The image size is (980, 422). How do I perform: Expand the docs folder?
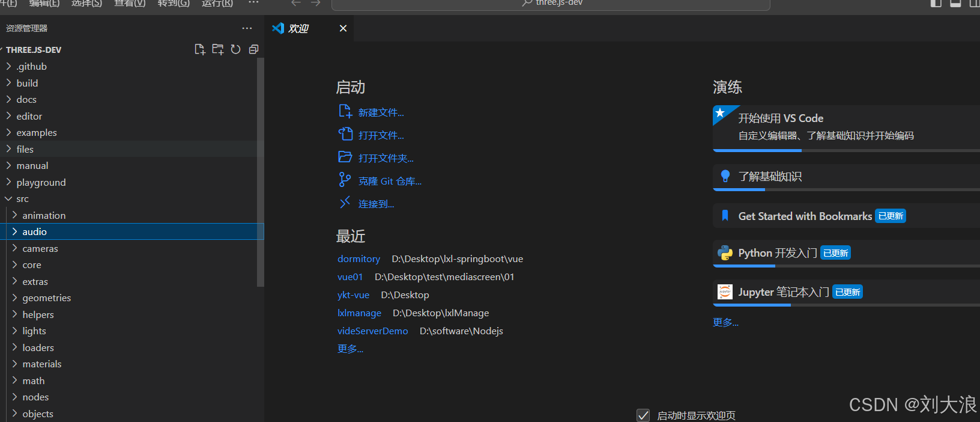(132, 99)
